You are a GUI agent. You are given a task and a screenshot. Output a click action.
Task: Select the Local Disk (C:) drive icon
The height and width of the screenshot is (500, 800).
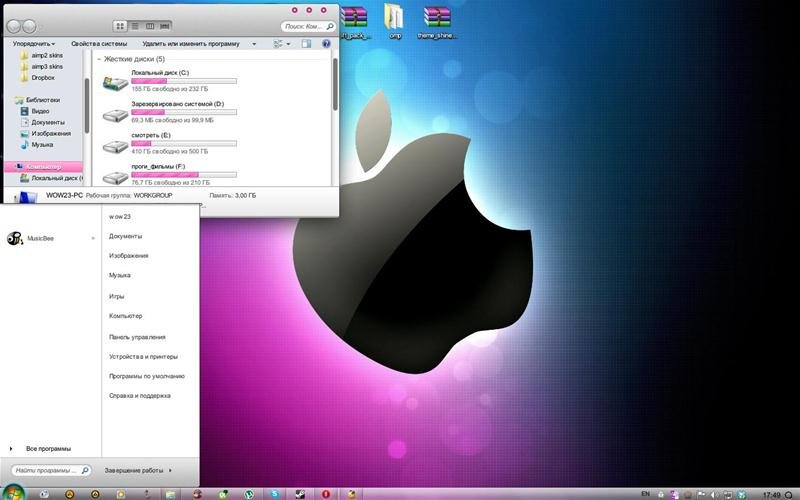click(115, 82)
